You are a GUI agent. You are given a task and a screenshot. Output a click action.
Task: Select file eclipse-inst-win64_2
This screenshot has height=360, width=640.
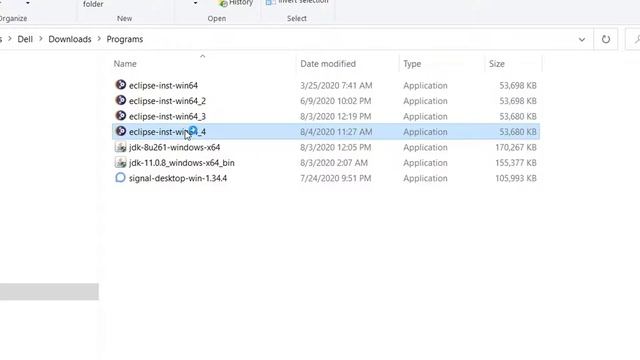tap(167, 101)
